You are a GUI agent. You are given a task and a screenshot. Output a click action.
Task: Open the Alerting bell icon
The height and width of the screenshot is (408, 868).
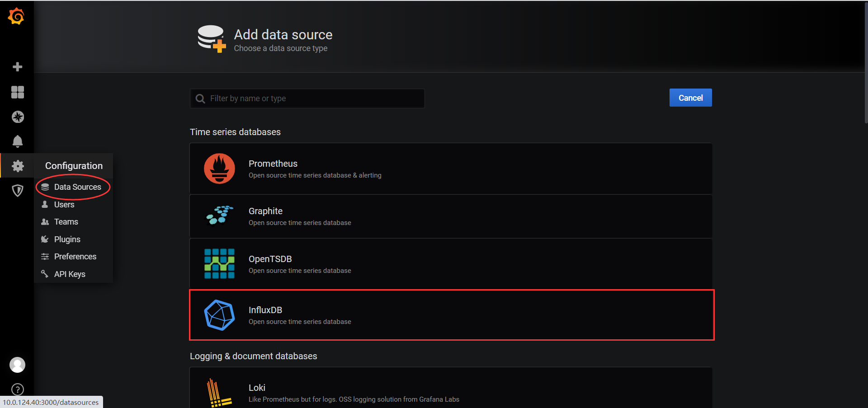[x=18, y=141]
